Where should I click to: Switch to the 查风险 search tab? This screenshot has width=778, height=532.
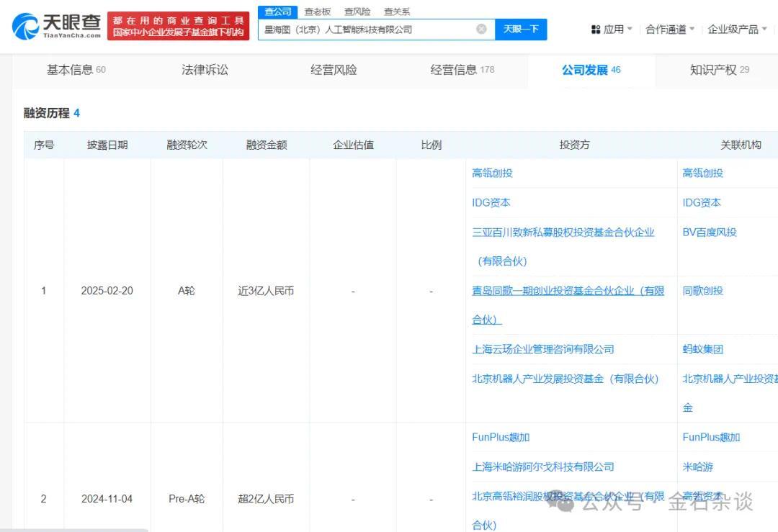tap(357, 11)
